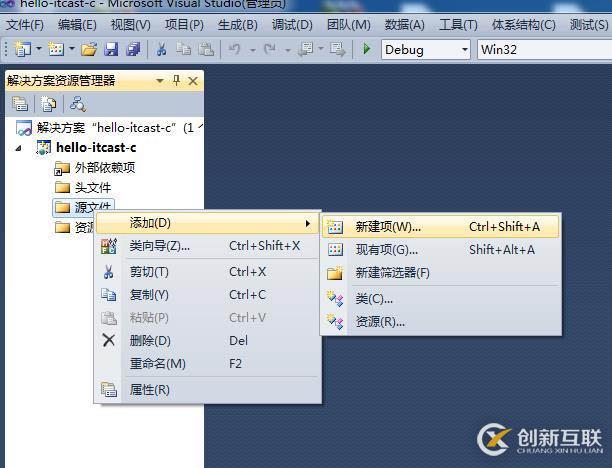
Task: Open the Win32 platform combo box
Action: (x=544, y=50)
